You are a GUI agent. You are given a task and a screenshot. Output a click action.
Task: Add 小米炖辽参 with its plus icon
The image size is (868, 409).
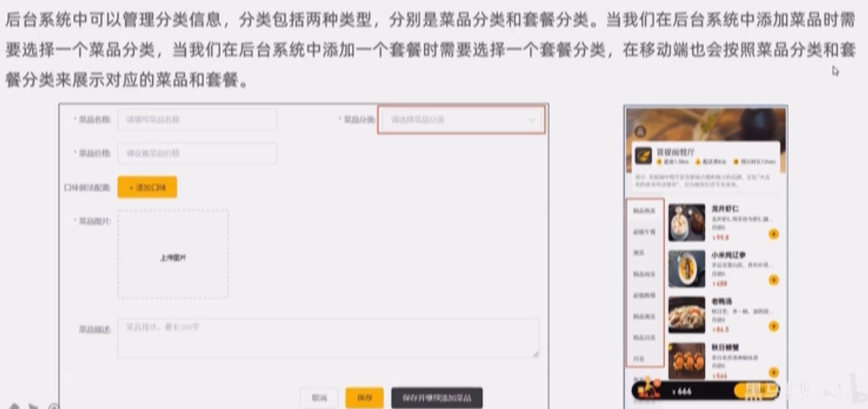tap(773, 280)
